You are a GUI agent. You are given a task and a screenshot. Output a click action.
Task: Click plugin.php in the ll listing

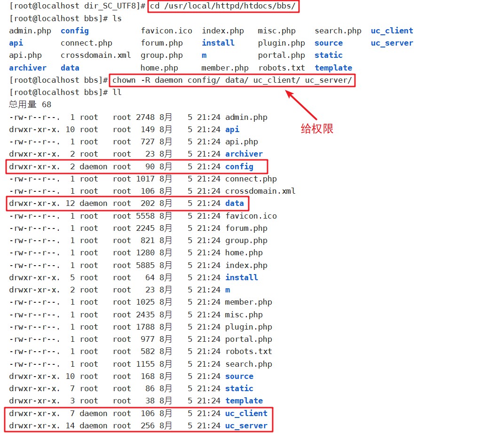[248, 327]
